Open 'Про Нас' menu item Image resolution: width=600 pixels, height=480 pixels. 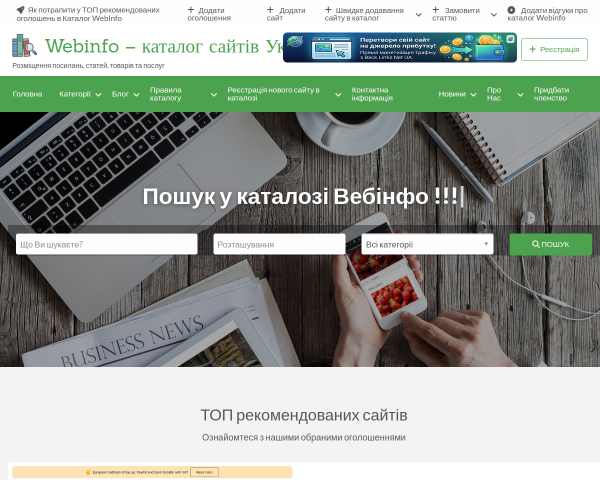coord(494,94)
